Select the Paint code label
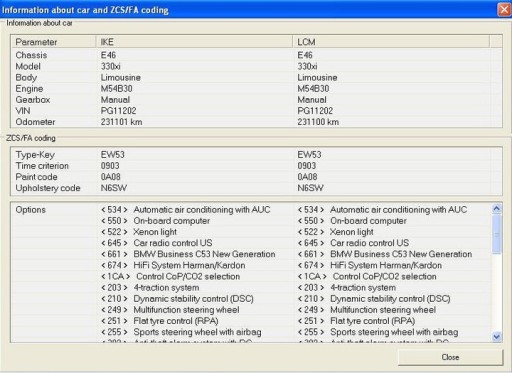This screenshot has height=373, width=512. [36, 177]
